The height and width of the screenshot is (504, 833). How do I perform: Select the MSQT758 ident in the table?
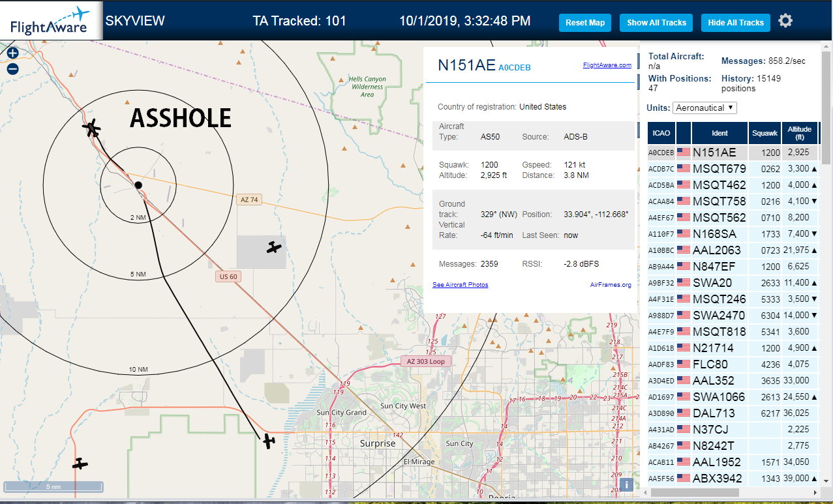719,201
